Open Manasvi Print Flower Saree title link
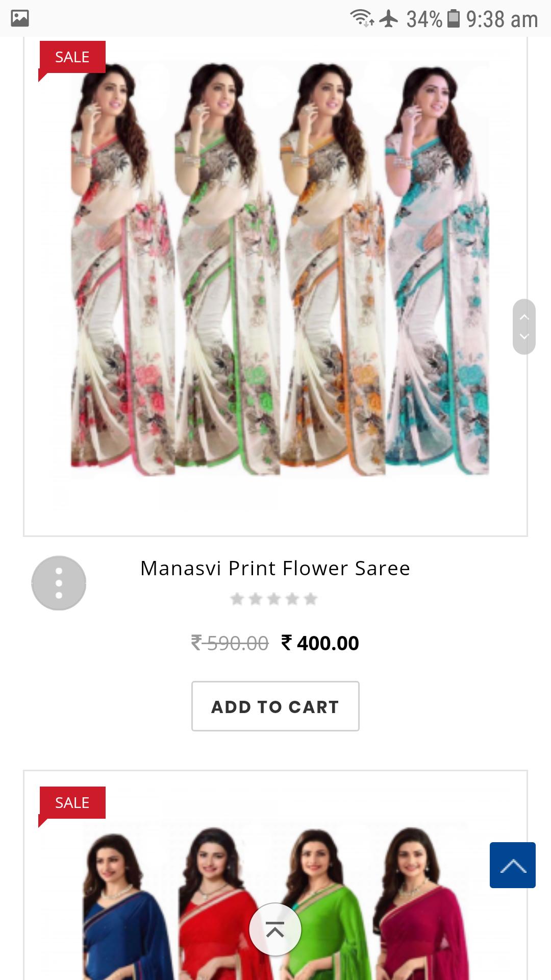Screen dimensions: 551x980 click(x=275, y=568)
